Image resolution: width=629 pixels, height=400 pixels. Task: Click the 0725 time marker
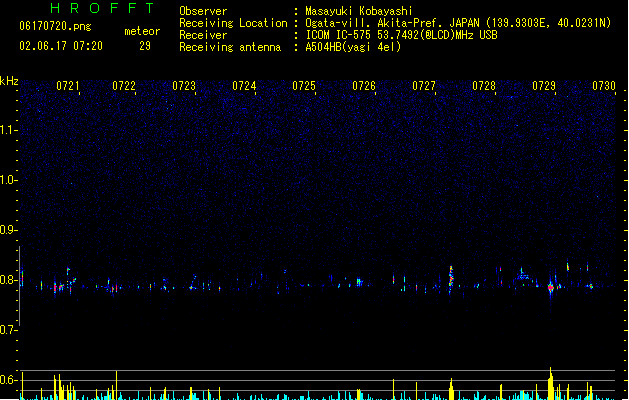click(304, 86)
